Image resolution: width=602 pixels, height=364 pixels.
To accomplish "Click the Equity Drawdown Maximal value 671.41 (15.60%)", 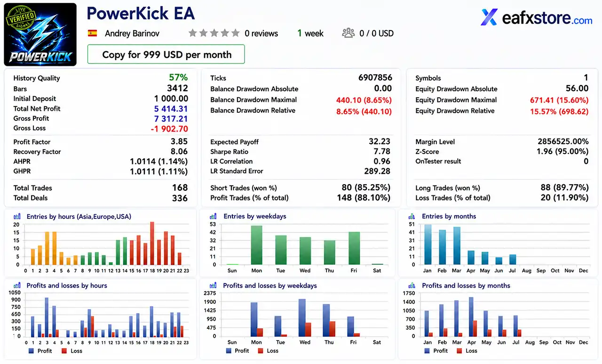I will [x=559, y=100].
